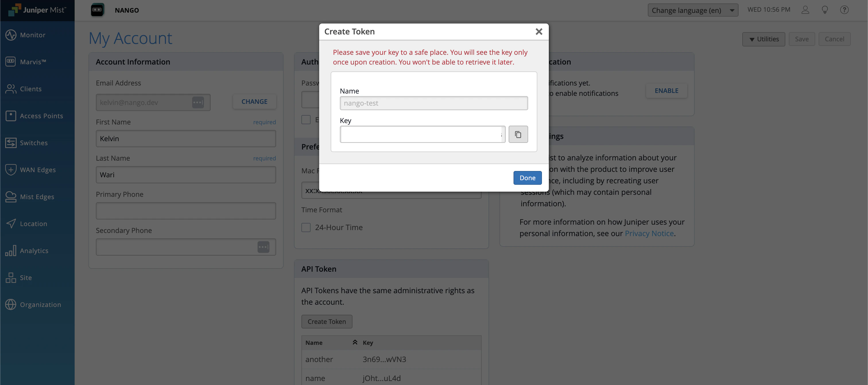Go to WAN Edges shield icon
The height and width of the screenshot is (385, 868).
[10, 170]
